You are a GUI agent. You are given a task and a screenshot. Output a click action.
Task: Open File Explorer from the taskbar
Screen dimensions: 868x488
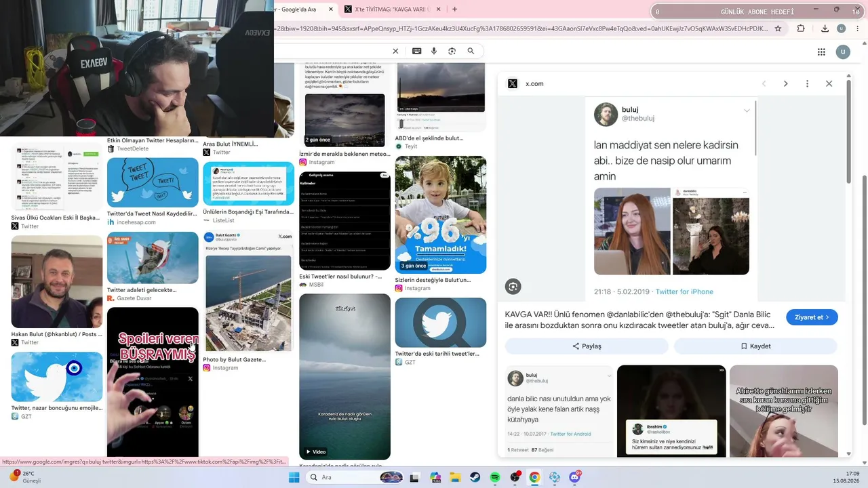point(455,477)
